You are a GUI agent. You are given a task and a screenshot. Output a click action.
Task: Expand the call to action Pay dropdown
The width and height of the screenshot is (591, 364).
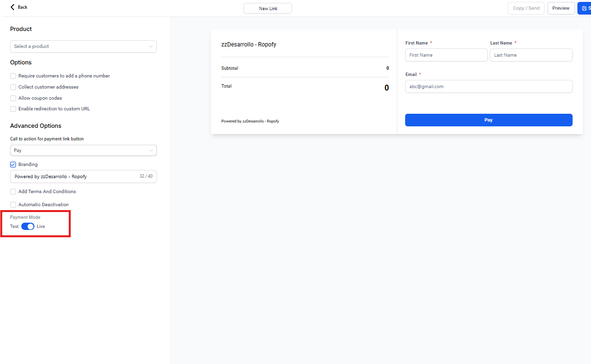pyautogui.click(x=83, y=151)
